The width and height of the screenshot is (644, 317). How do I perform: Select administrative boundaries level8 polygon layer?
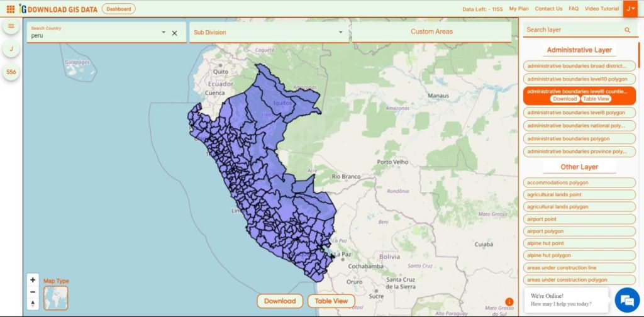[579, 113]
